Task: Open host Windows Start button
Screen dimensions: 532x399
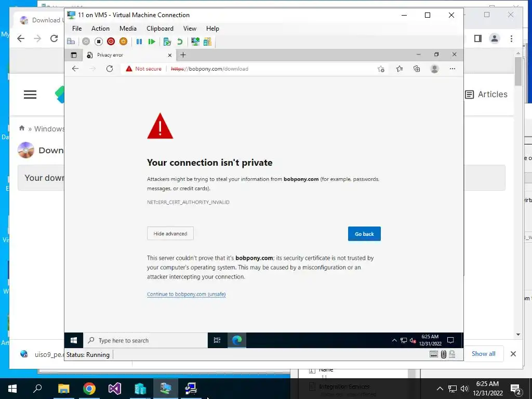Action: pyautogui.click(x=12, y=389)
